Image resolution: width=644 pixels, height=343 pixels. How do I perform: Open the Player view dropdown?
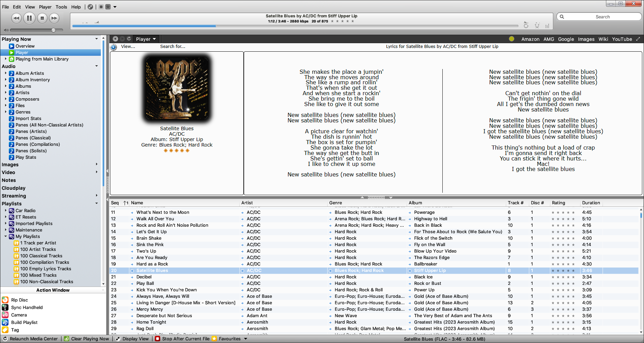(146, 39)
